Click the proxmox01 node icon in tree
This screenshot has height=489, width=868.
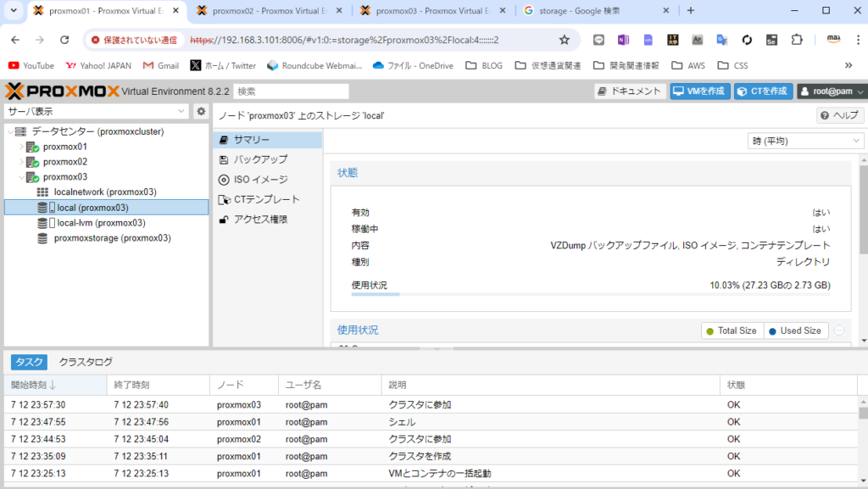tap(33, 147)
